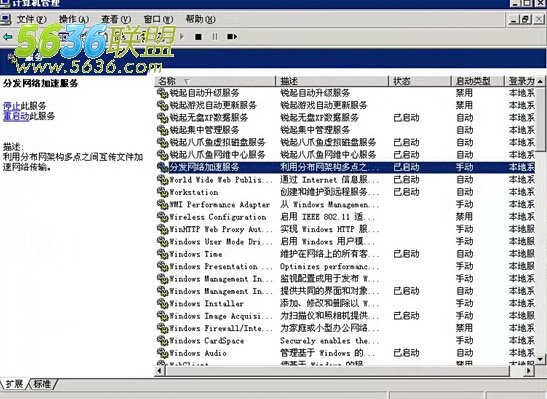
Task: Click gear icon of Windows Installer
Action: point(163,303)
